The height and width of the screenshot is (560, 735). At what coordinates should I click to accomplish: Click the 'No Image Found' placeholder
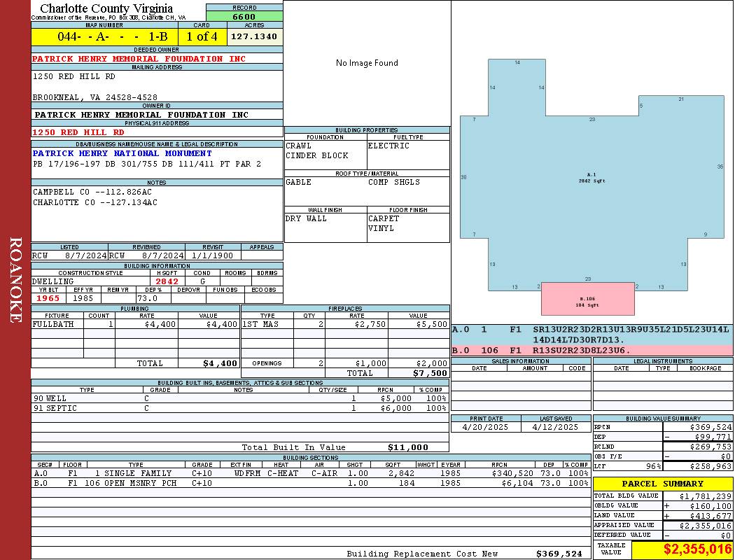click(x=367, y=63)
